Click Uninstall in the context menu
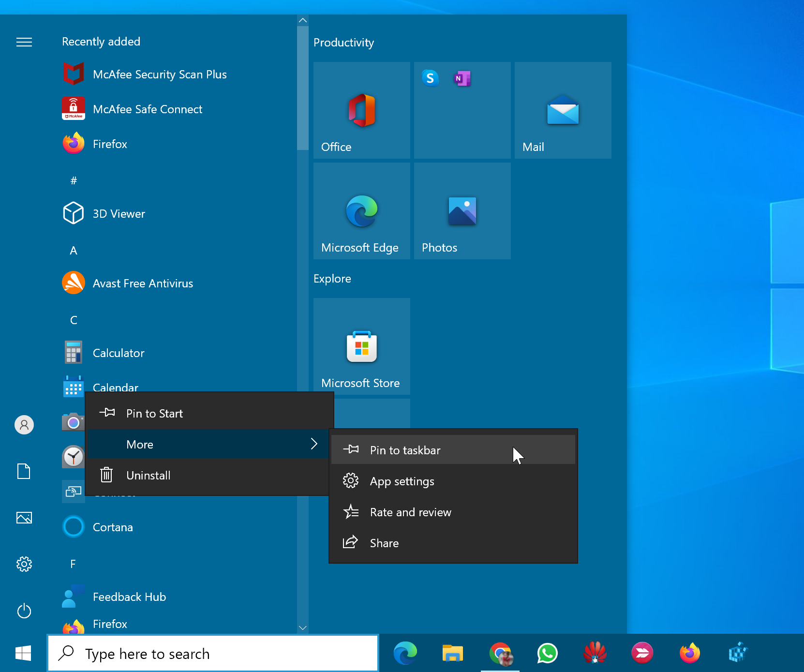804x672 pixels. 148,476
